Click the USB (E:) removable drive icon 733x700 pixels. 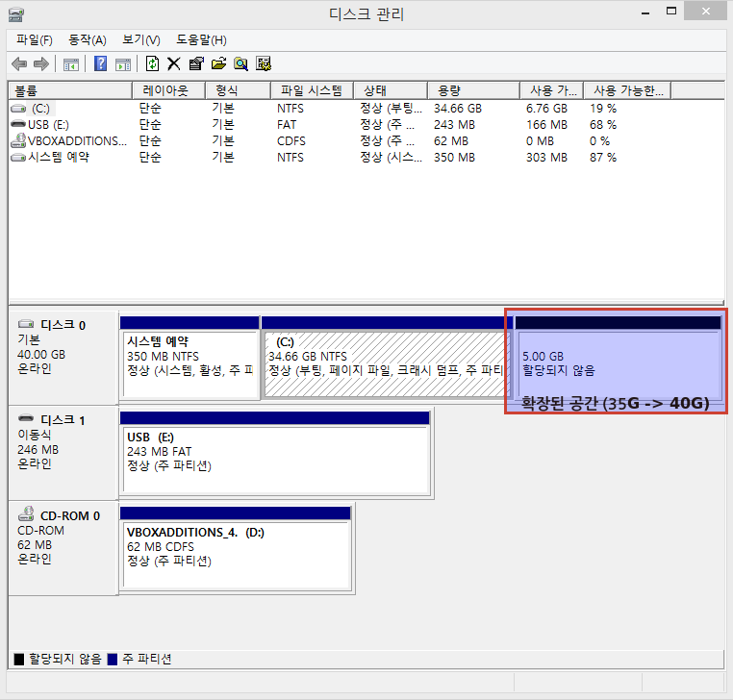tap(18, 124)
